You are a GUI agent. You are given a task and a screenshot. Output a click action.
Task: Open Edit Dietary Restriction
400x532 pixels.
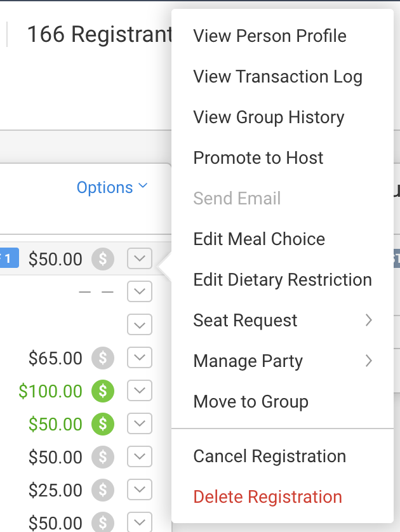pos(283,280)
